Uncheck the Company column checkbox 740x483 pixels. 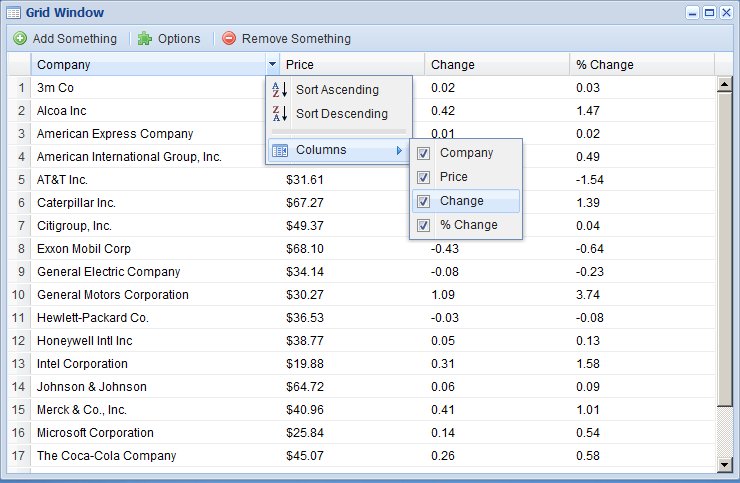click(x=424, y=154)
